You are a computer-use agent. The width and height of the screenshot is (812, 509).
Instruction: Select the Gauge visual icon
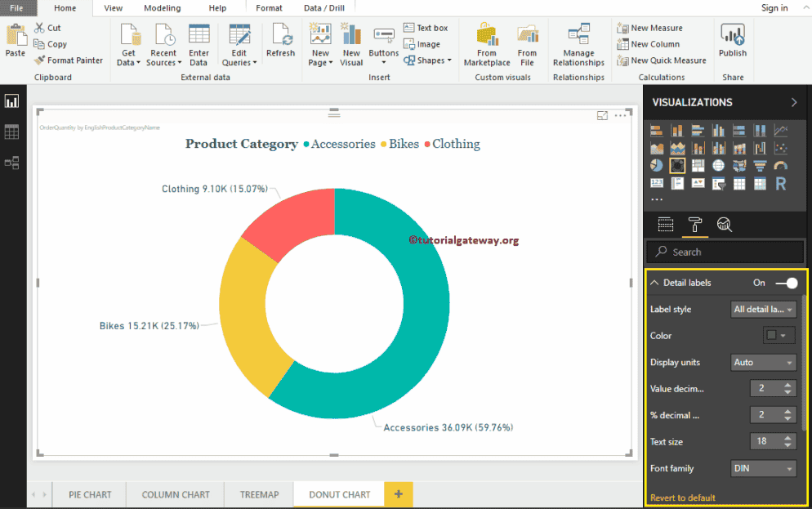(779, 164)
